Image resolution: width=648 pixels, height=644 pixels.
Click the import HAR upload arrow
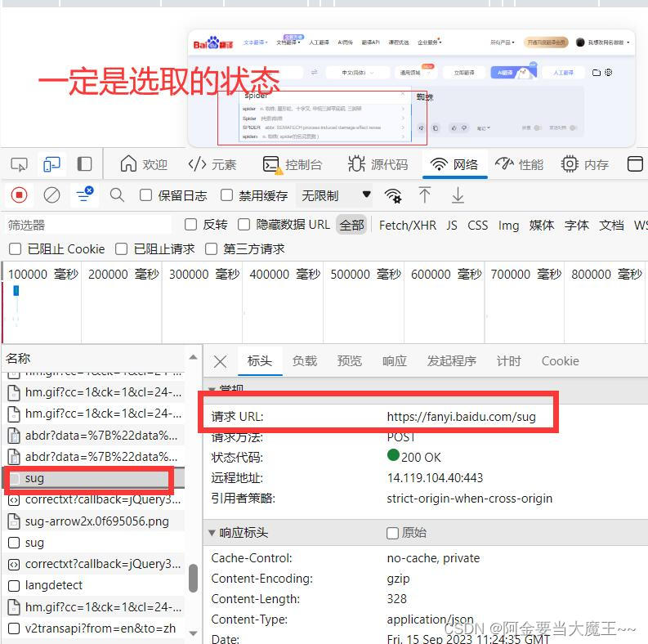coord(424,195)
